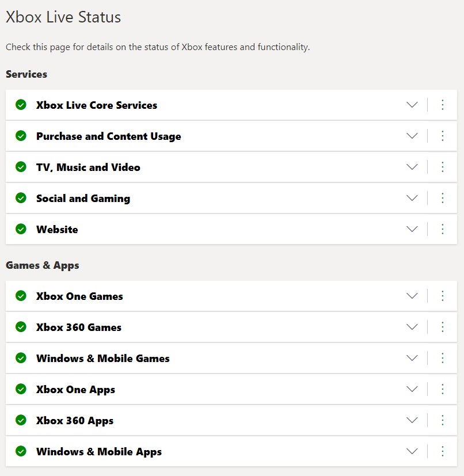The width and height of the screenshot is (464, 476).
Task: Click the Xbox 360 Games green check icon
Action: 21,327
